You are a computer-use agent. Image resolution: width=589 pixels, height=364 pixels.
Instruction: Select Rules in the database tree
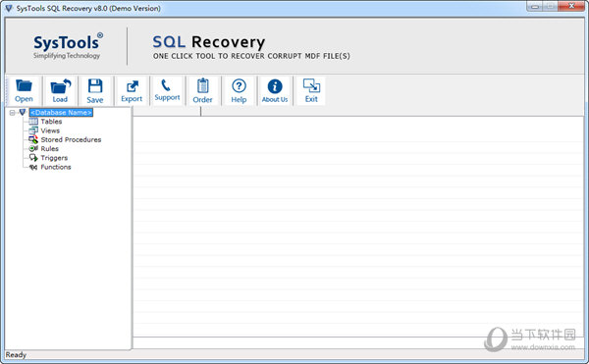[50, 148]
